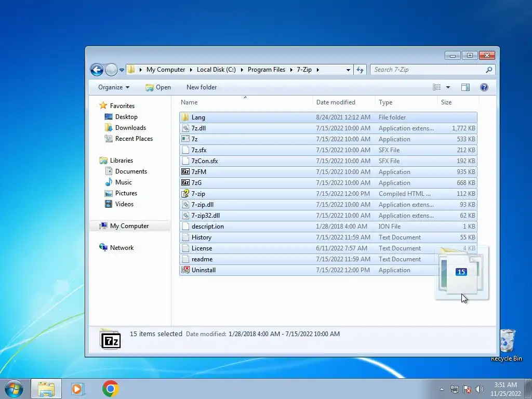Sort by the Name column header

(x=245, y=102)
